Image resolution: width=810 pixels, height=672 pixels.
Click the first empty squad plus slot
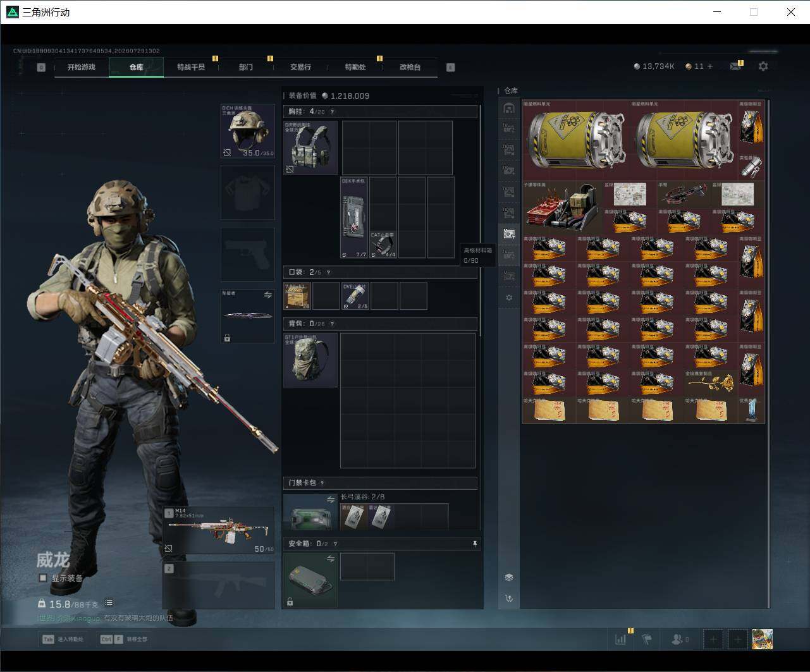tap(713, 639)
